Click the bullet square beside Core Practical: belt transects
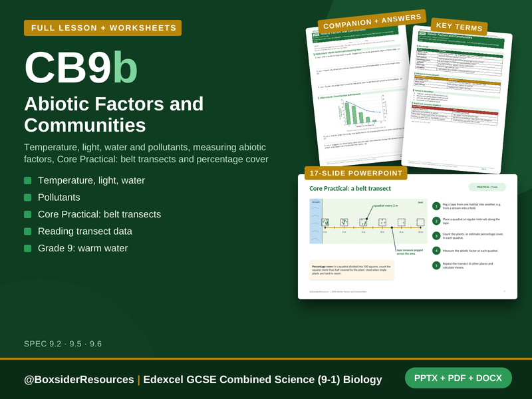 [x=28, y=214]
